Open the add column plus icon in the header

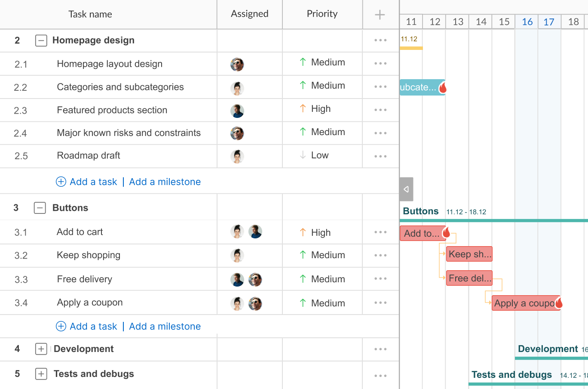(x=380, y=14)
